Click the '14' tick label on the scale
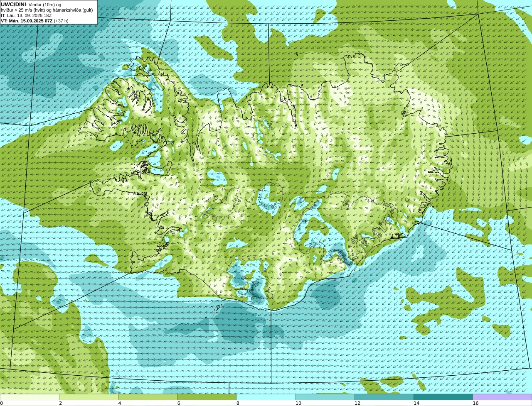 pos(416,403)
